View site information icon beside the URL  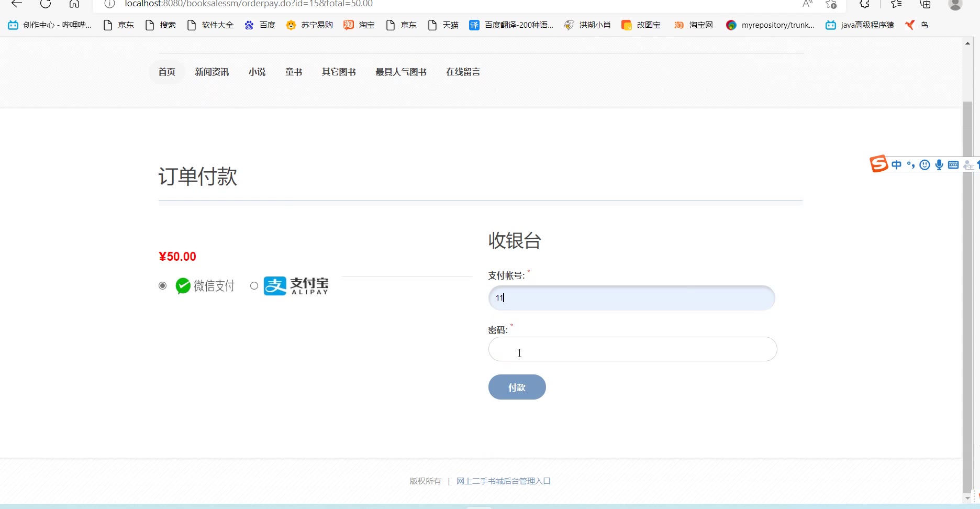[109, 4]
